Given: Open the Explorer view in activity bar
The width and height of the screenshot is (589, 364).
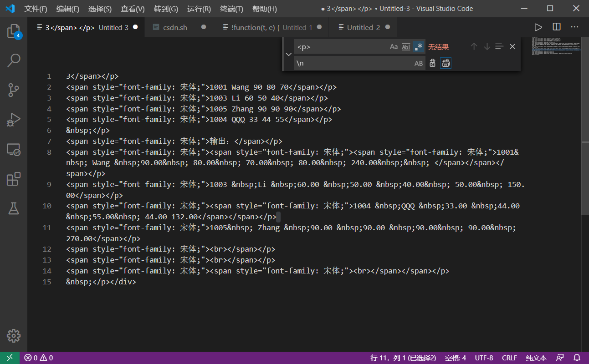Looking at the screenshot, I should pos(14,31).
